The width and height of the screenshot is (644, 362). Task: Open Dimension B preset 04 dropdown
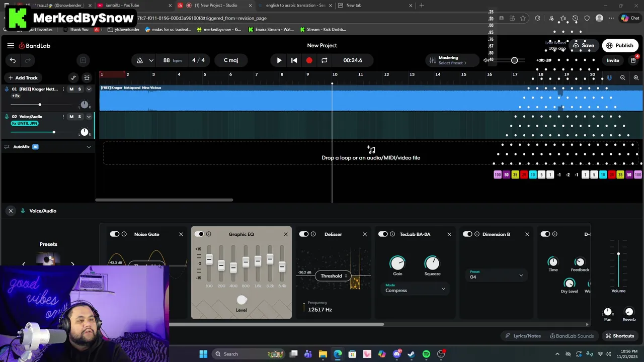point(496,275)
